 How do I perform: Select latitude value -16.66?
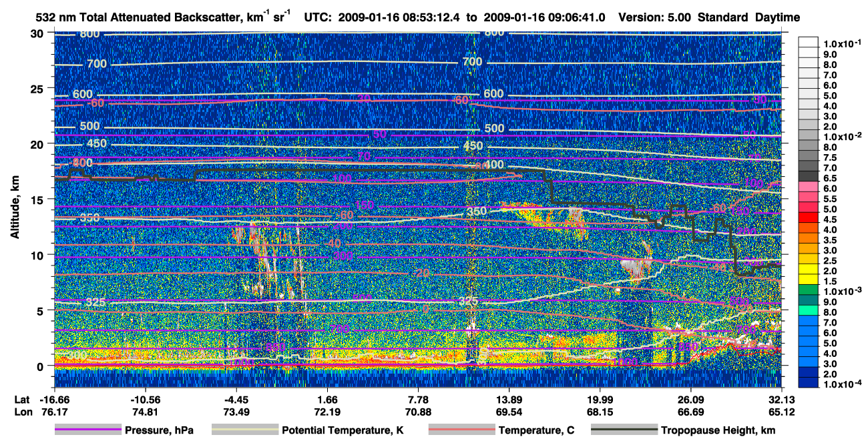click(53, 400)
